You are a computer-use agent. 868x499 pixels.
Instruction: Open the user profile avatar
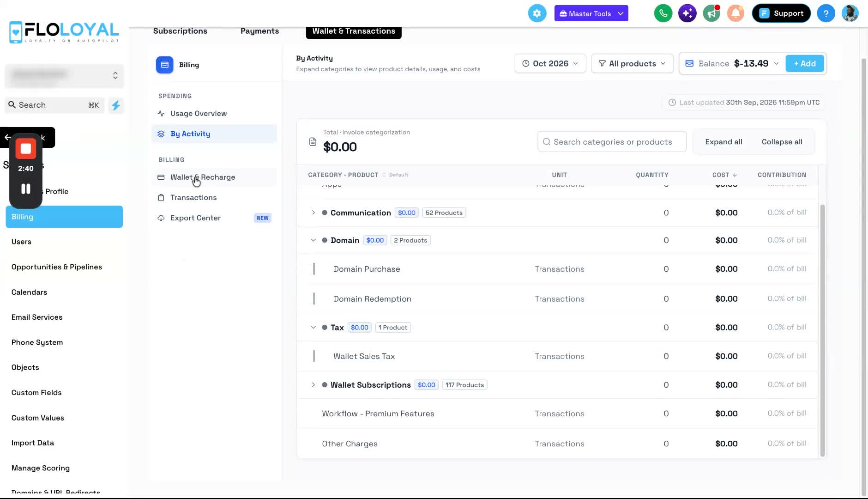[x=850, y=13]
